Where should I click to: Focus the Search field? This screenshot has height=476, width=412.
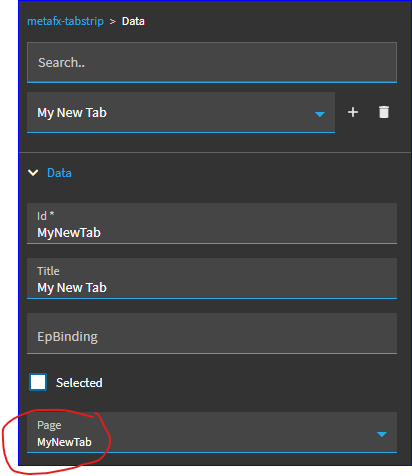pos(212,63)
